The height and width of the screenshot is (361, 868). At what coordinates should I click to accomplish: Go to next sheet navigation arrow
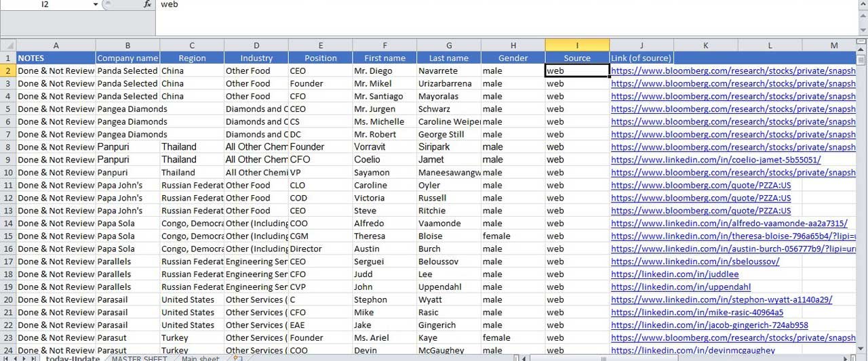click(24, 358)
